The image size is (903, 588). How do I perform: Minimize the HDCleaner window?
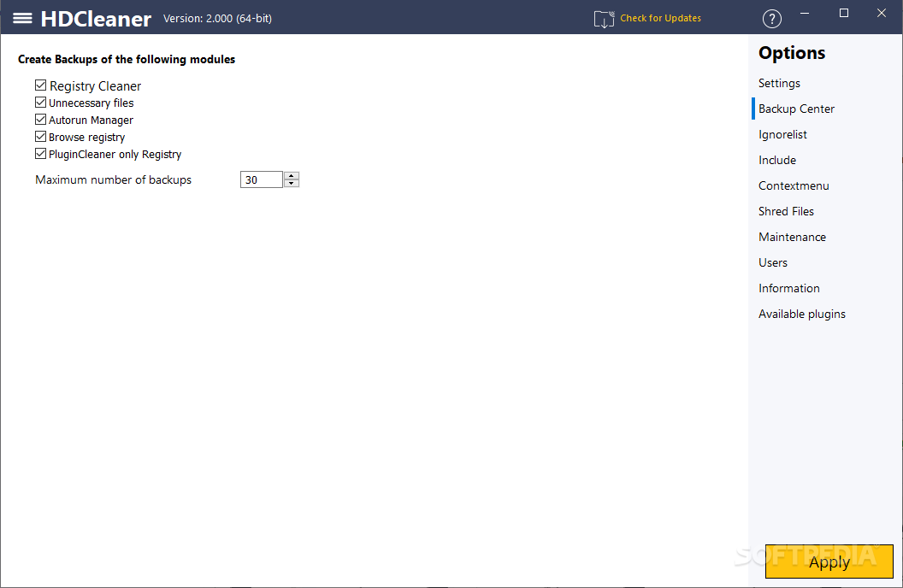coord(805,13)
